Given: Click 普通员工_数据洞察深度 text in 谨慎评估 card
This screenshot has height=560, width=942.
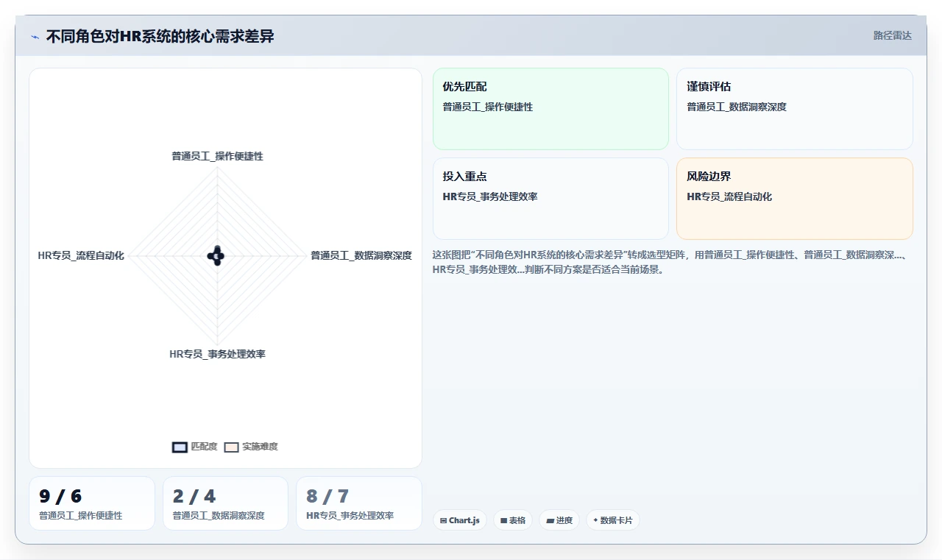Looking at the screenshot, I should point(737,107).
